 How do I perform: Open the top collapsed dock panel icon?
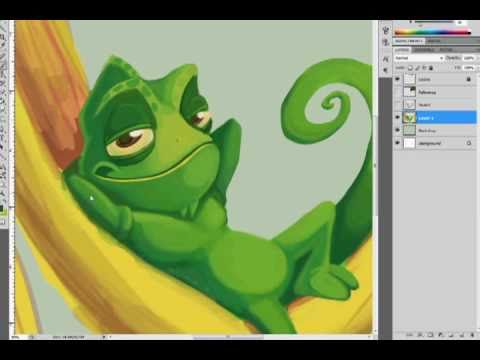coord(386,30)
